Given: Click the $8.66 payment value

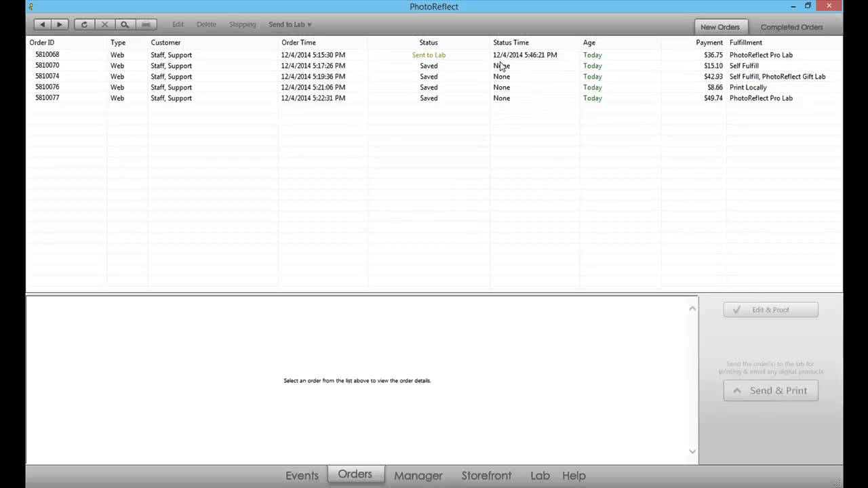Looking at the screenshot, I should coord(715,87).
